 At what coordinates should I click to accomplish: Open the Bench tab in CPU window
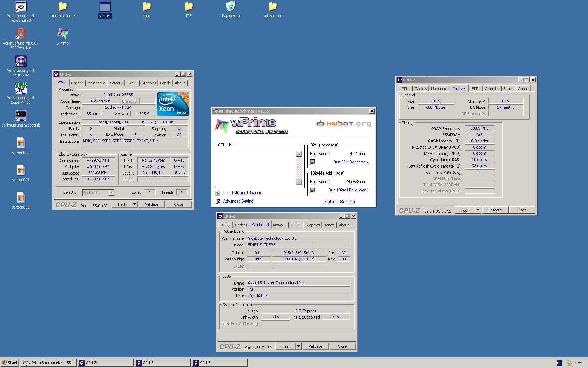pyautogui.click(x=165, y=83)
